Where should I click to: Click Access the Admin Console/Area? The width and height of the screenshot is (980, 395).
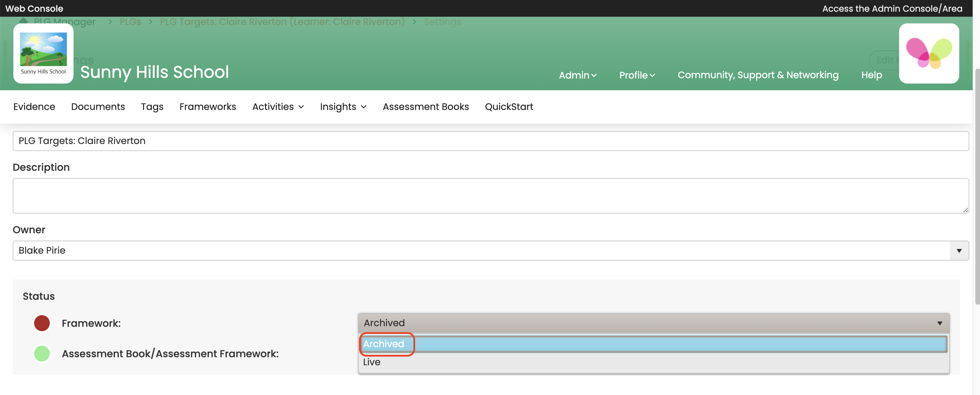892,8
